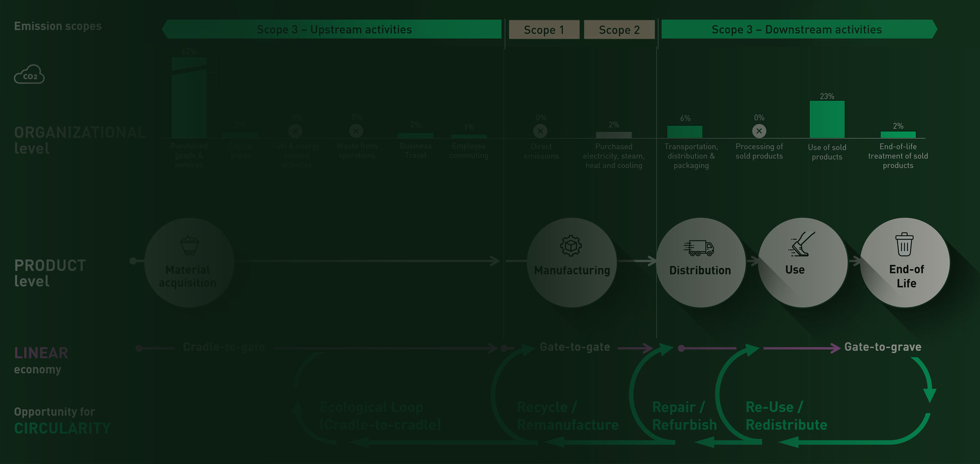Click the Use walking shoe icon
The image size is (980, 464).
[803, 246]
